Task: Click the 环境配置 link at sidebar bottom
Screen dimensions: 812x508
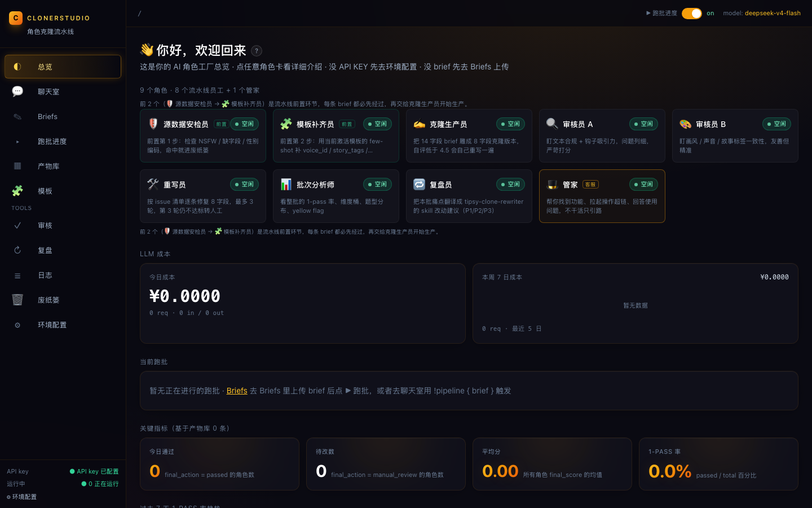Action: click(x=22, y=497)
